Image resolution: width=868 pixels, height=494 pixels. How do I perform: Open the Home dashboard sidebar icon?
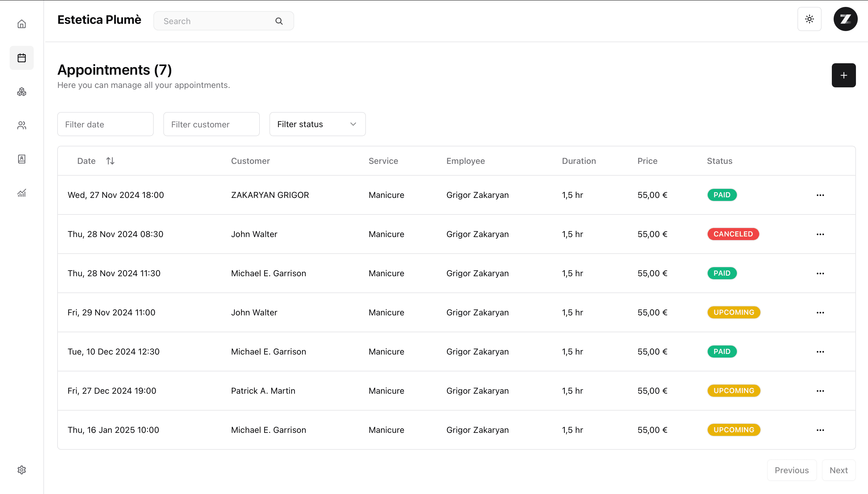pyautogui.click(x=22, y=24)
